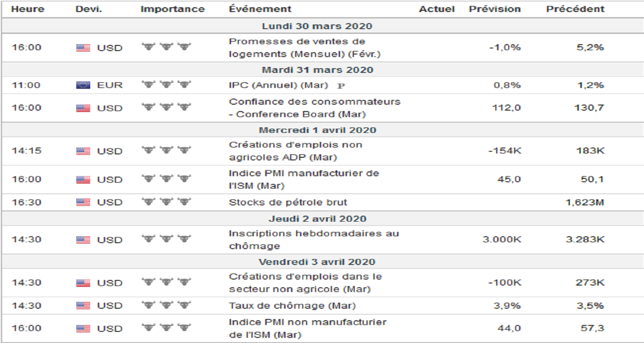This screenshot has height=343, width=644.
Task: Click the first bull icon in the EUR row
Action: 148,85
